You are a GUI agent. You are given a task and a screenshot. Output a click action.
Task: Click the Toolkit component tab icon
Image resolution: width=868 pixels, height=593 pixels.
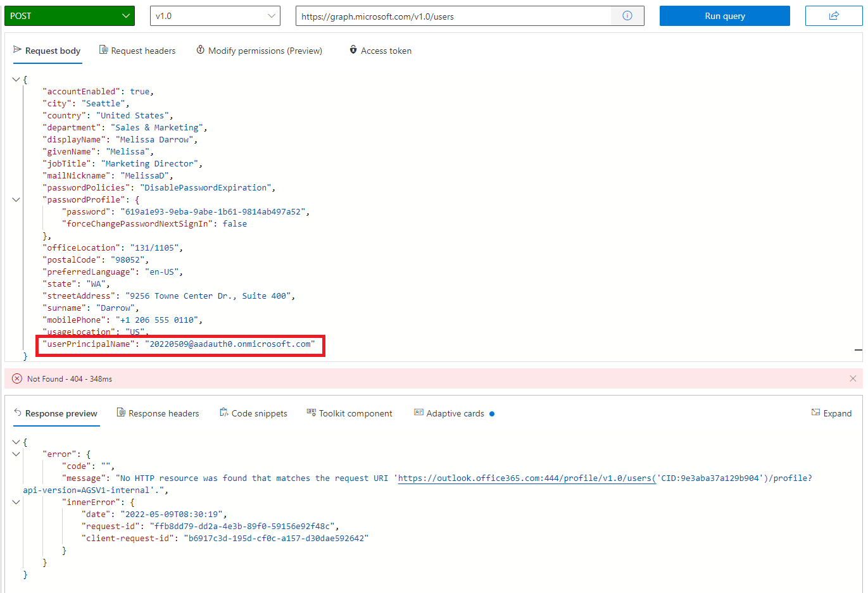pos(311,413)
